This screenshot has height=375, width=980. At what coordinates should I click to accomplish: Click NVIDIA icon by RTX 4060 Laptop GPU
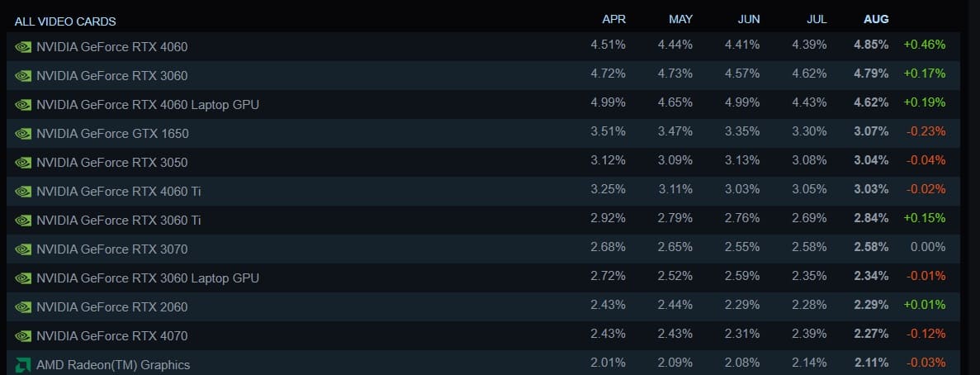coord(23,104)
